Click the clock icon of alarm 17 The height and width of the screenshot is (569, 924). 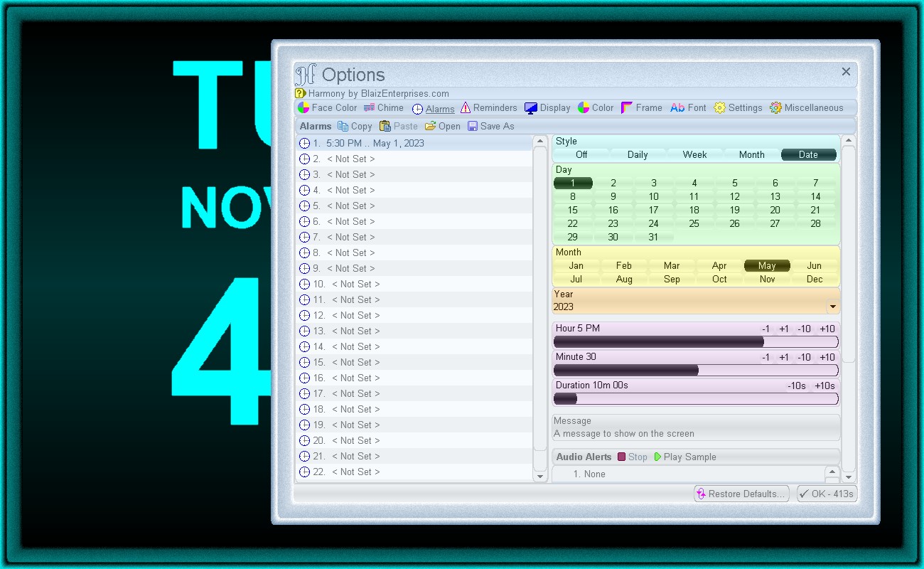point(304,393)
